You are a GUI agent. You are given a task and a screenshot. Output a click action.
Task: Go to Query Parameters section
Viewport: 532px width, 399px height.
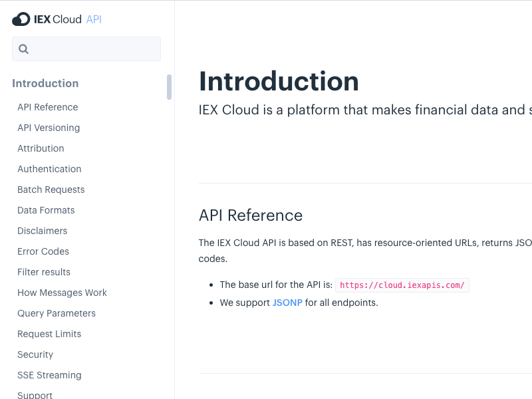[57, 313]
